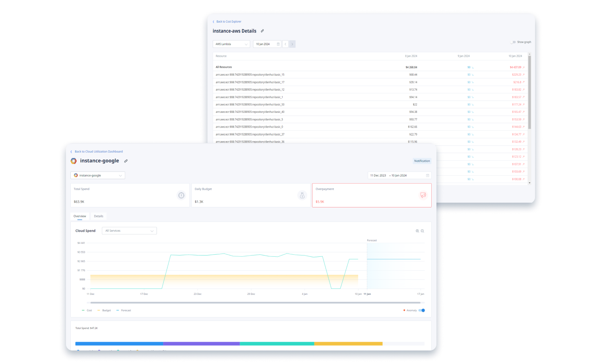Select resource row denhut-basic_40

point(370,112)
